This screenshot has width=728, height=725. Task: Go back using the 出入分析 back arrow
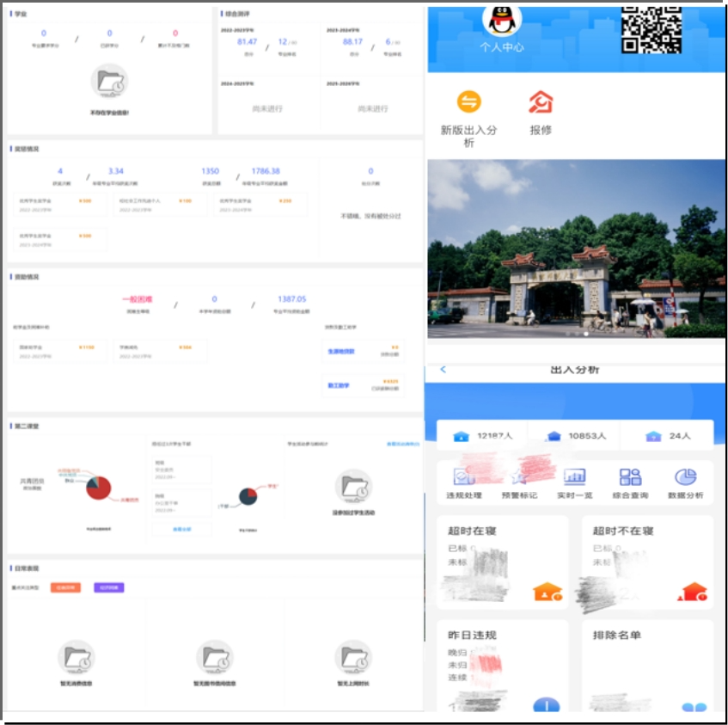tap(444, 370)
